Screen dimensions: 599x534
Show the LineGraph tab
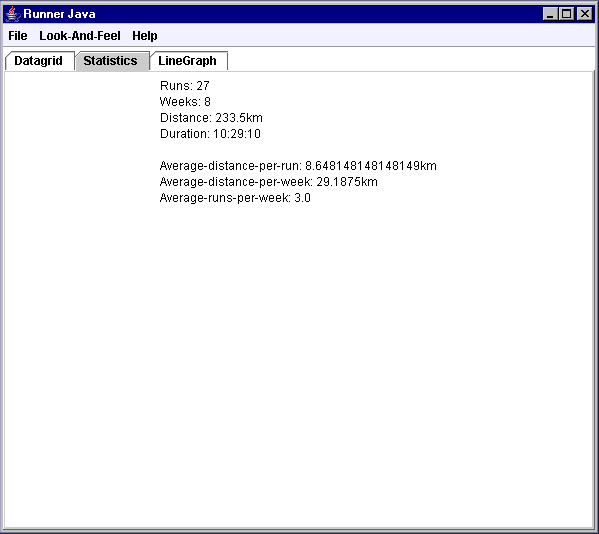point(187,61)
